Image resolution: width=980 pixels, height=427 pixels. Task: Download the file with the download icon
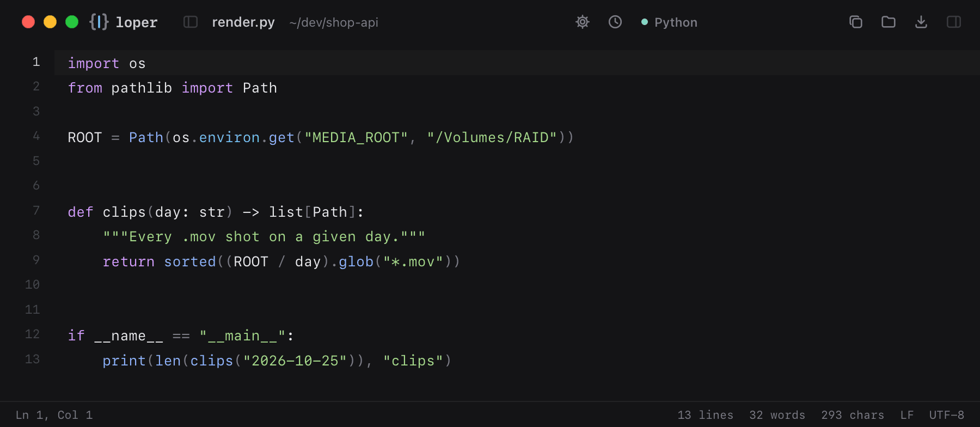921,22
